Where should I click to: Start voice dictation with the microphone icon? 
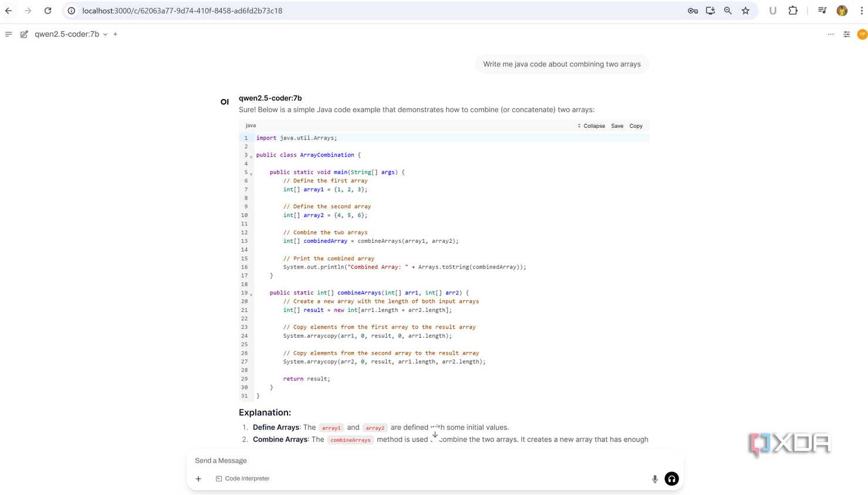click(655, 479)
